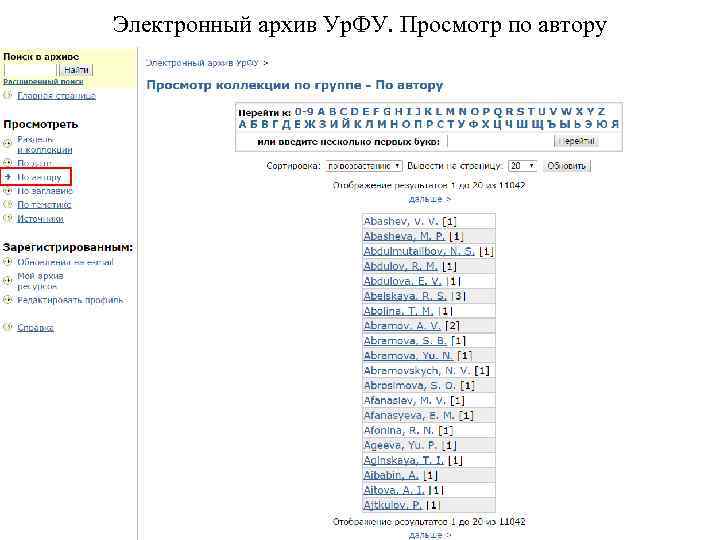Click the first-letters text input field
Viewport: 720px width, 540px height.
[499, 141]
